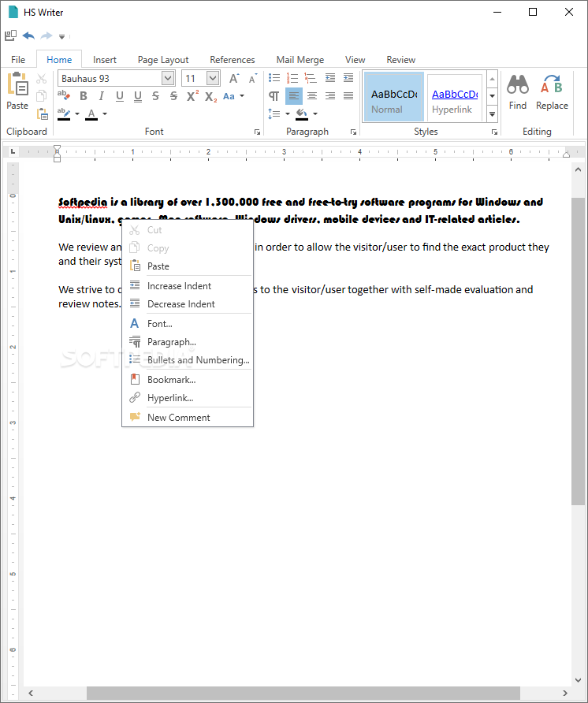Click the Copy icon in Clipboard group

coord(42,96)
